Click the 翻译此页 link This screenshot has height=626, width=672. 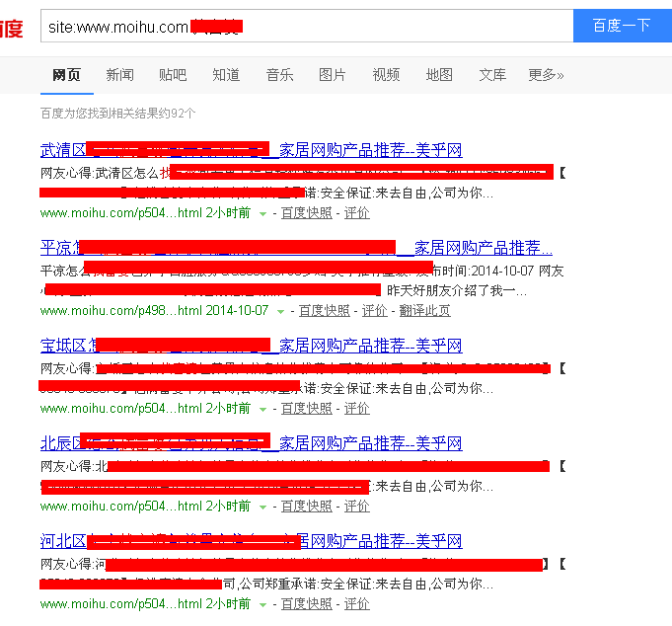point(424,311)
